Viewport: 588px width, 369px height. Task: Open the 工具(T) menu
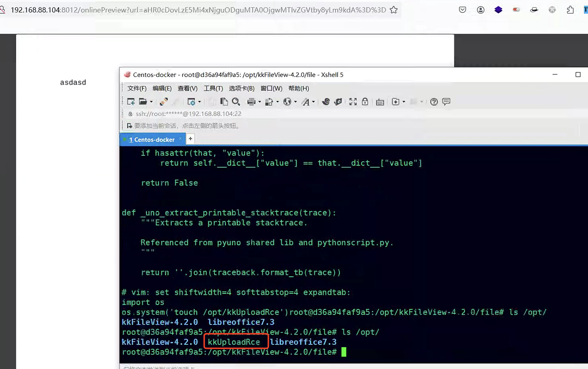[213, 88]
